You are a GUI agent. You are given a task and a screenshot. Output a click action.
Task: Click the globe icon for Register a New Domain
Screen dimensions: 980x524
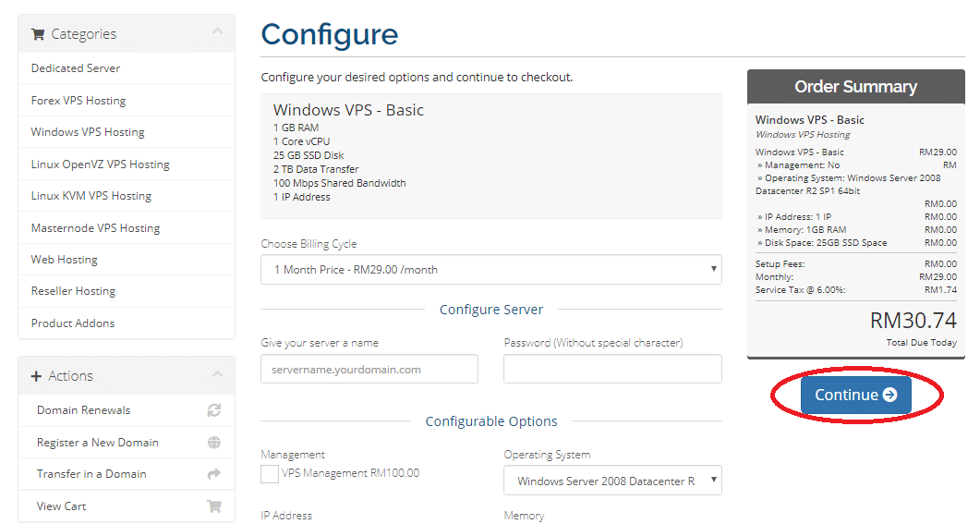point(213,443)
